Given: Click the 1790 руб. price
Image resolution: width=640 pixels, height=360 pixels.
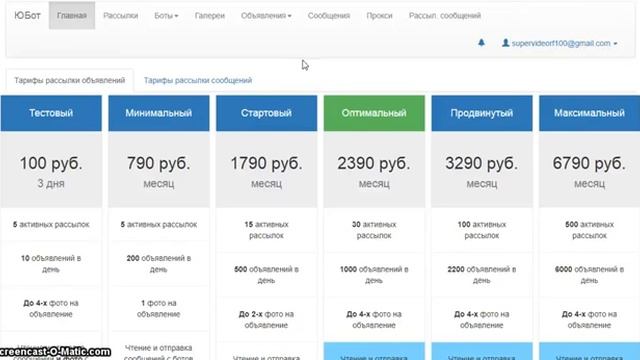Looking at the screenshot, I should (x=267, y=163).
